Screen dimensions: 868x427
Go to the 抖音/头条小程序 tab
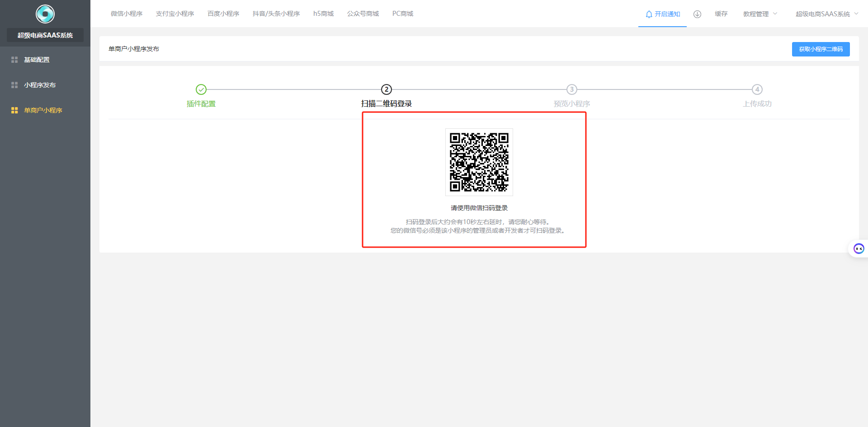276,14
